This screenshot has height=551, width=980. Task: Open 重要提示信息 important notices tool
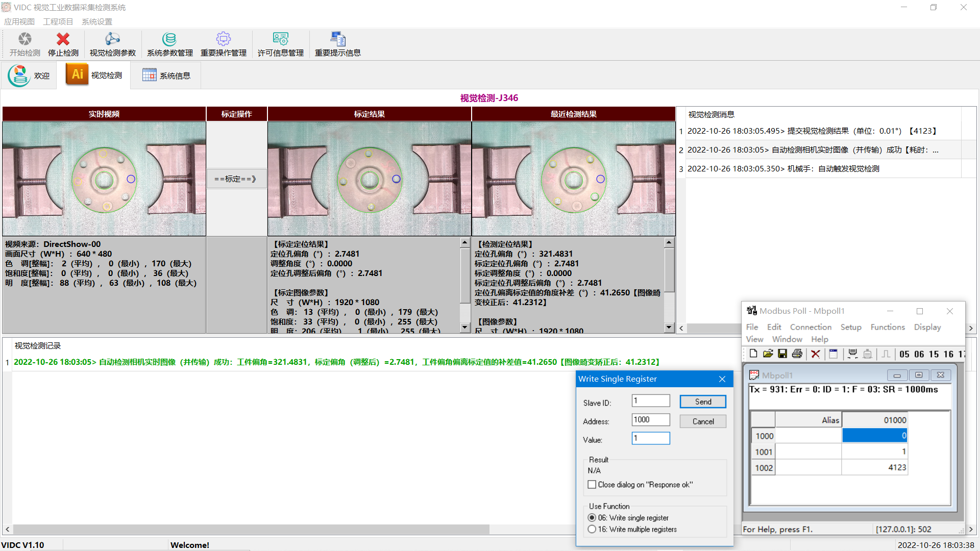338,44
